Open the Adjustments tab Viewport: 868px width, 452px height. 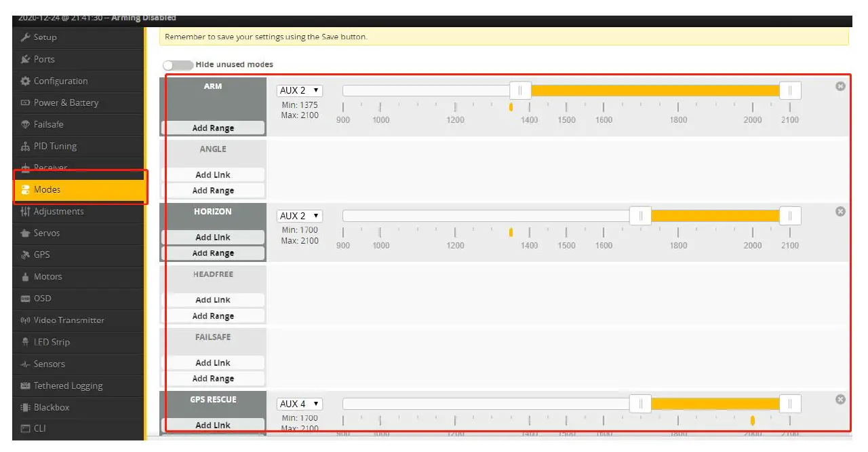tap(78, 211)
